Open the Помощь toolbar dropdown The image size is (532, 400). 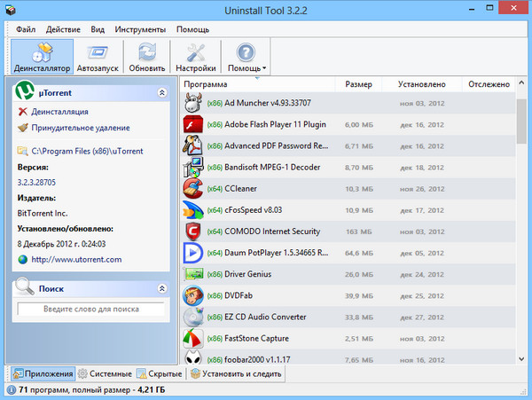coord(246,57)
